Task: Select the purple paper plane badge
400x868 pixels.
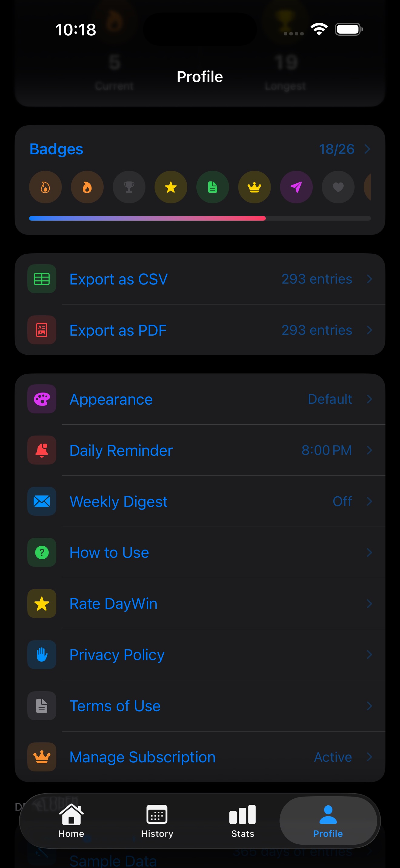Action: click(296, 187)
